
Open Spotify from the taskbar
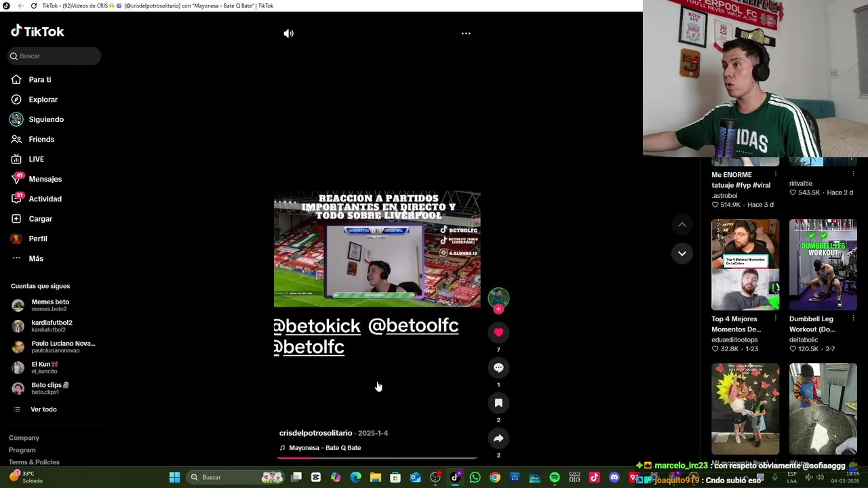point(555,477)
